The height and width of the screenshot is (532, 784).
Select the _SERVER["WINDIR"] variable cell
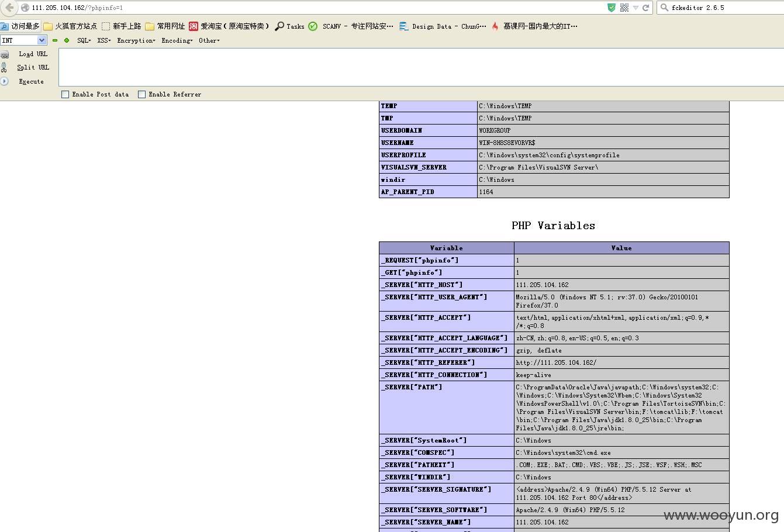447,477
